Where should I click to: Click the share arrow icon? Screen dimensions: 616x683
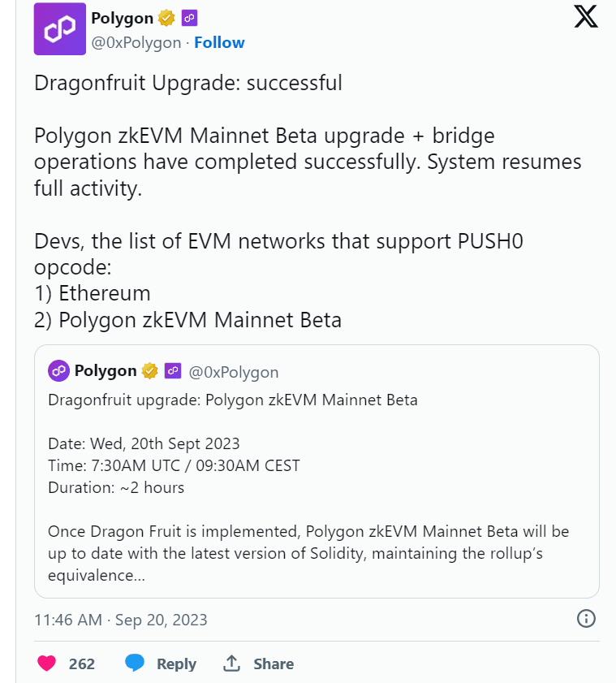(232, 663)
